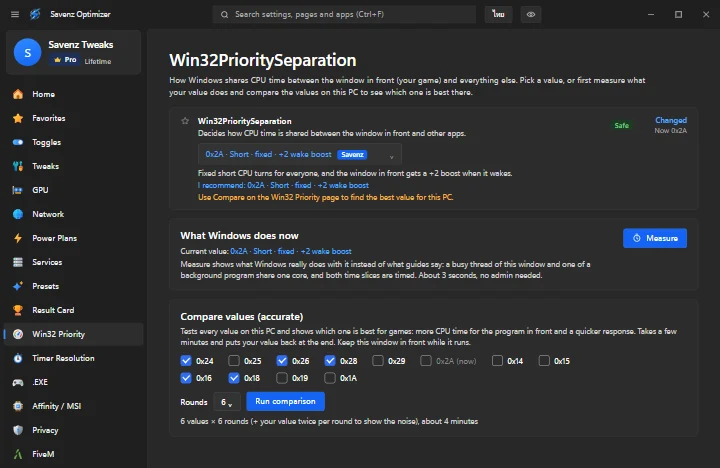Open the Presets page

click(x=74, y=286)
